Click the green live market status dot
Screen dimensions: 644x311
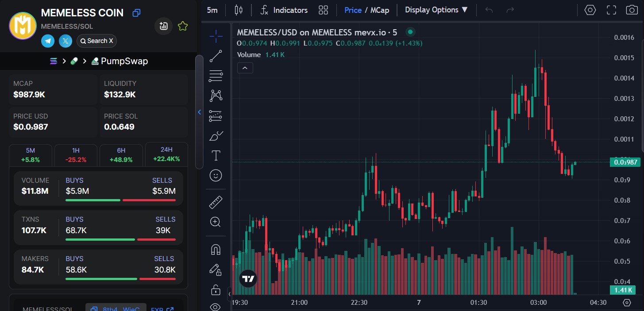click(410, 32)
